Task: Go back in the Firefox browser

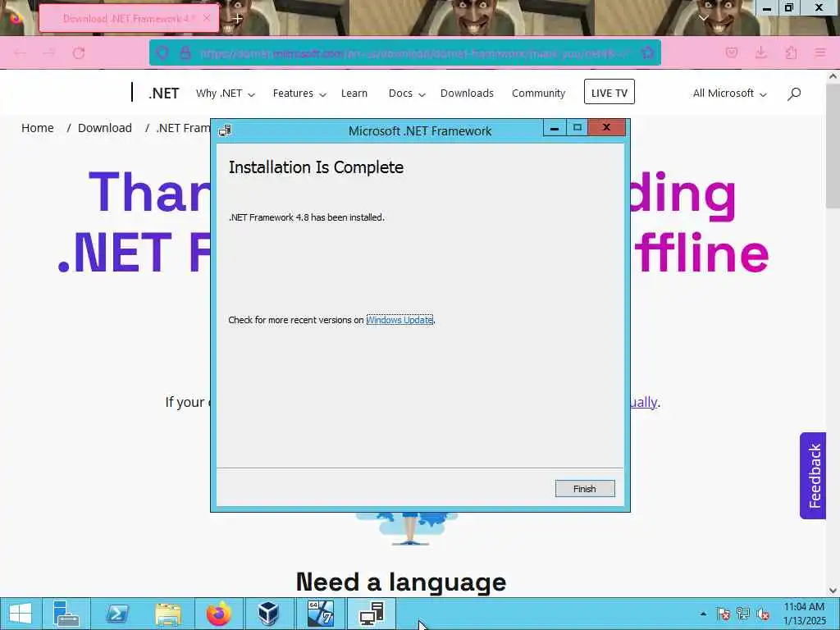Action: point(21,52)
